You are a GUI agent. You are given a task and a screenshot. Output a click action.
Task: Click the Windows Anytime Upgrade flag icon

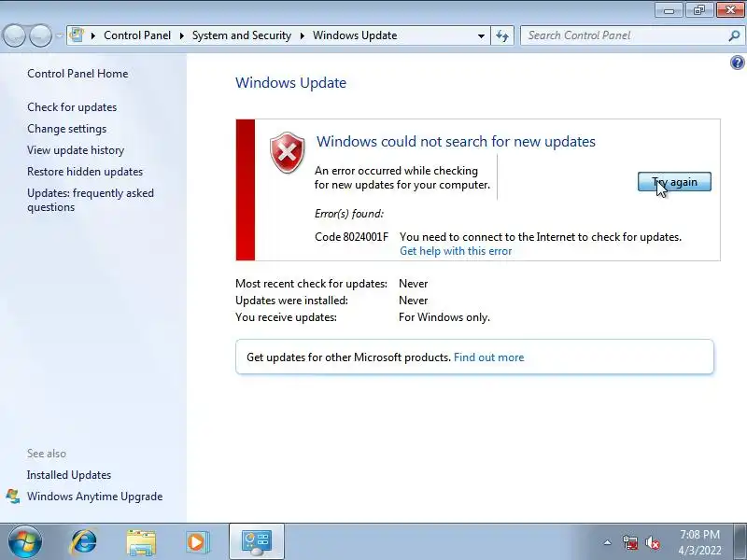pos(13,497)
